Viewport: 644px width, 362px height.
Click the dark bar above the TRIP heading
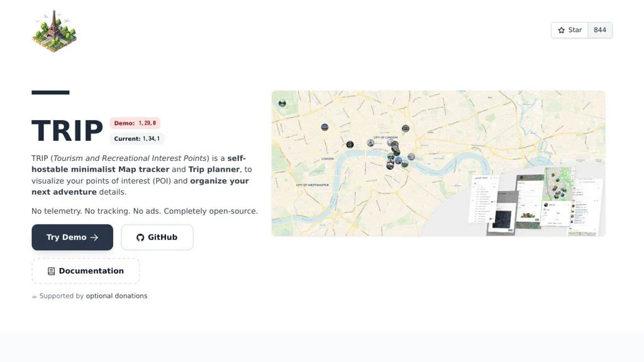pos(50,92)
